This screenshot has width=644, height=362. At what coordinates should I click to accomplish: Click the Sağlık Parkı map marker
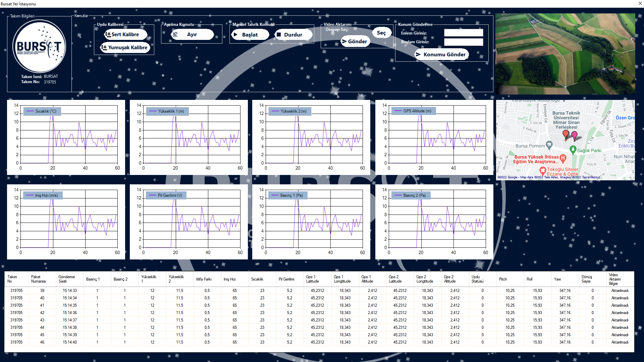pos(573,149)
